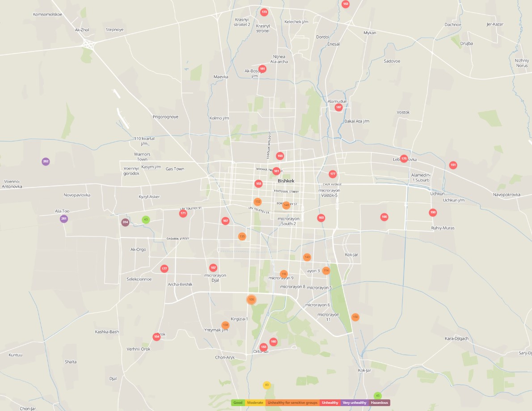This screenshot has width=532, height=411.
Task: Select the red 190 marker near Ruhiy-Muras
Action: [433, 212]
